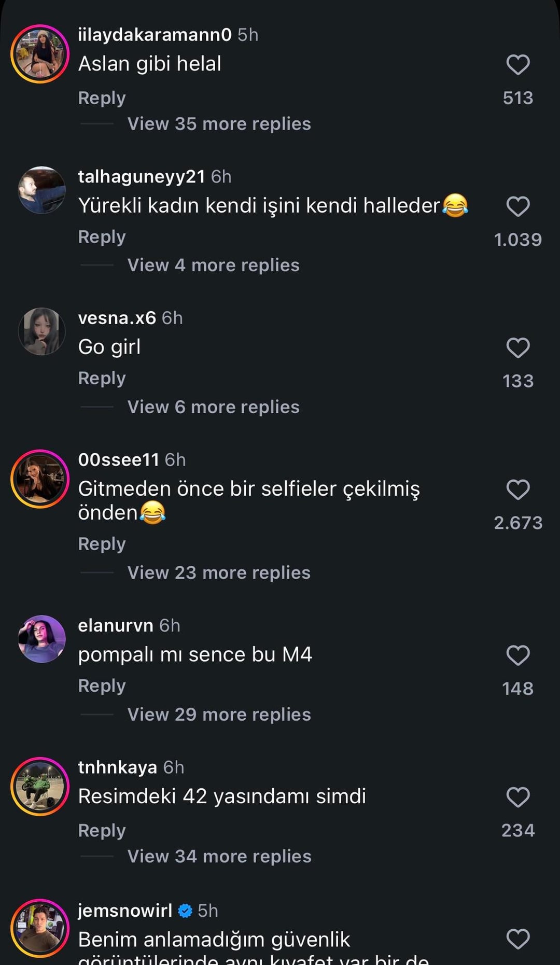View 23 more replies under 00ssee11
Screen dimensions: 560x965
[219, 573]
